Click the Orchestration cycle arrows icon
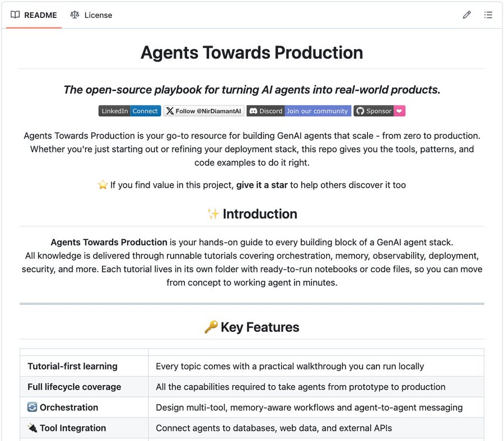Viewport: 504px width, 441px height. 32,407
